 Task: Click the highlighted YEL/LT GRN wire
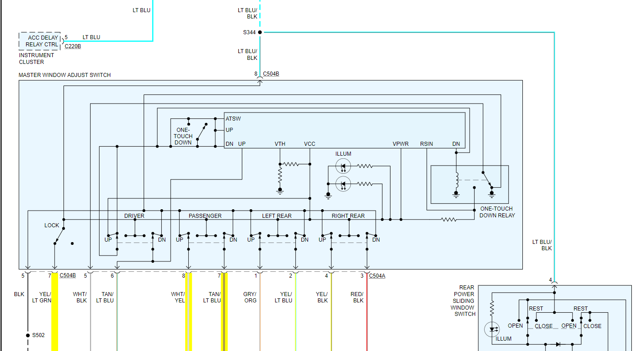55,311
